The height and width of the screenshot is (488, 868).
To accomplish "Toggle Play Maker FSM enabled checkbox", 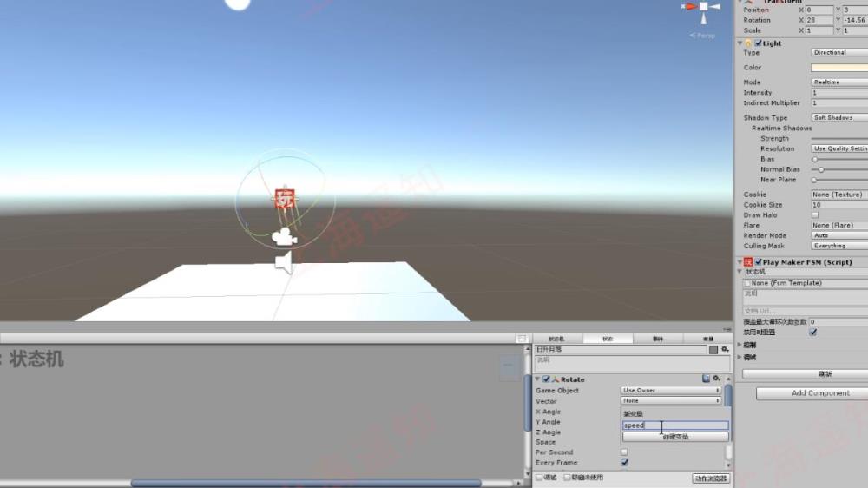I will (x=759, y=262).
